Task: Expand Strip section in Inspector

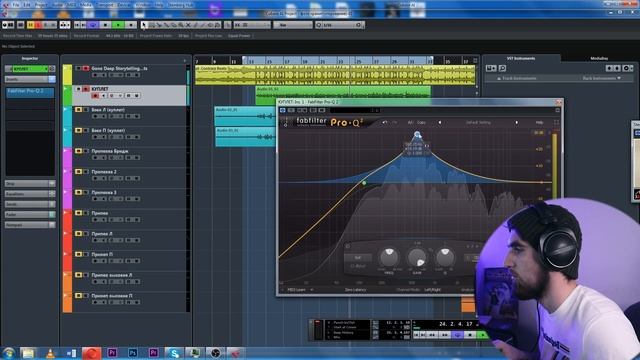Action: (x=29, y=184)
